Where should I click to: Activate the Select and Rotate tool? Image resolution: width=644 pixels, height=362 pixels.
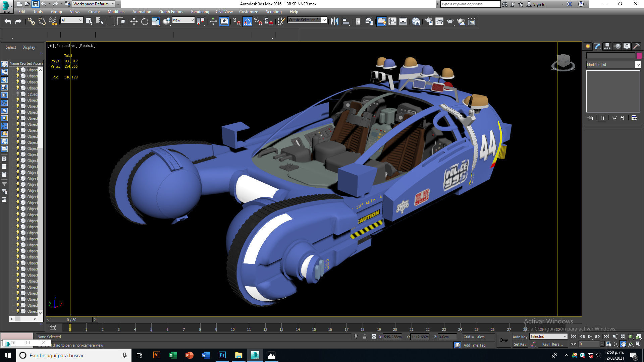(145, 21)
